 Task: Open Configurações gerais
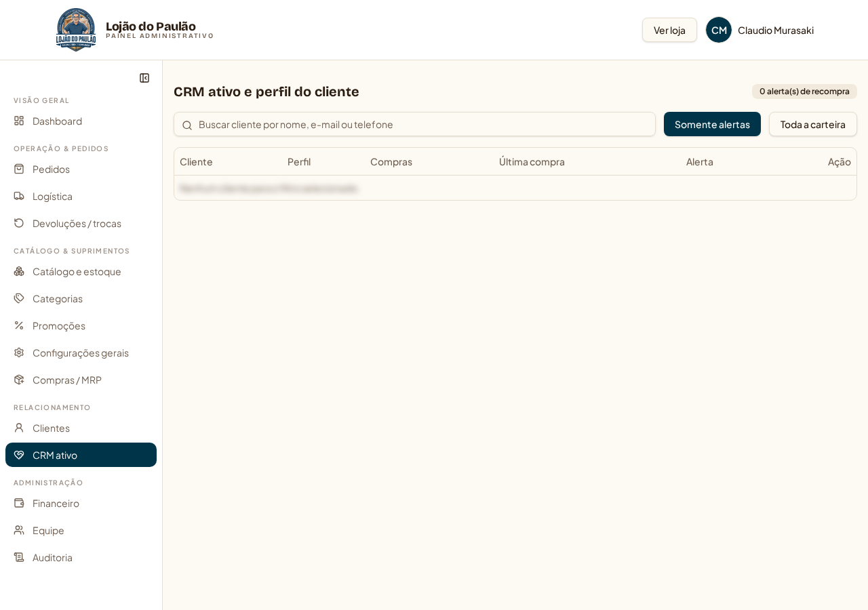tap(81, 352)
